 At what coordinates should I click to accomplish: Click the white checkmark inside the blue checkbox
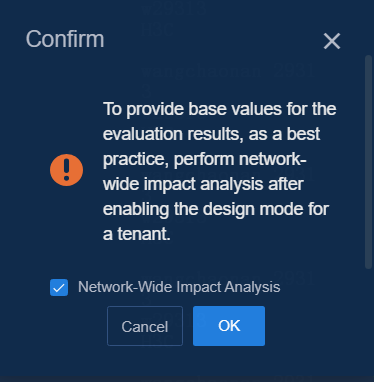coord(59,288)
